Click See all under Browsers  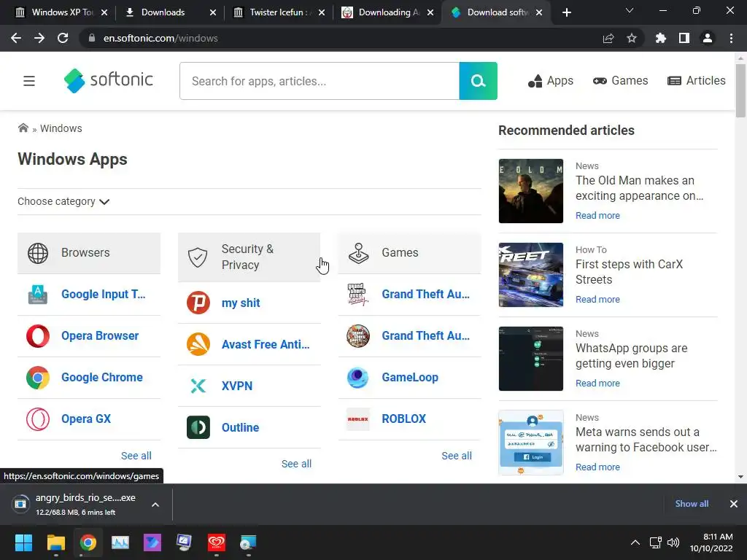pyautogui.click(x=136, y=456)
